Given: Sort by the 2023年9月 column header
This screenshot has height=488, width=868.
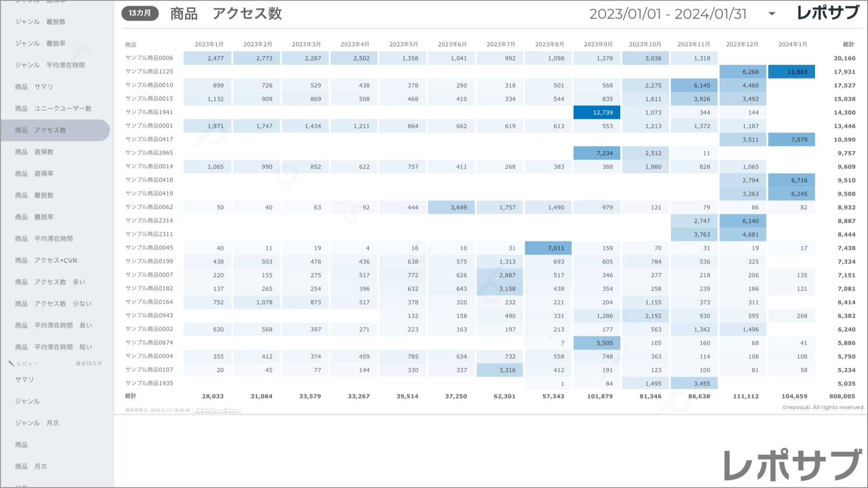Looking at the screenshot, I should pyautogui.click(x=598, y=44).
